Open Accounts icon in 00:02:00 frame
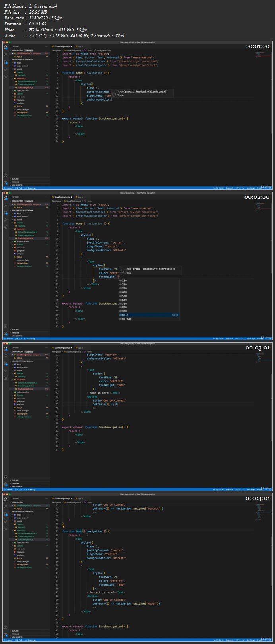275x644 pixels. pos(6,326)
